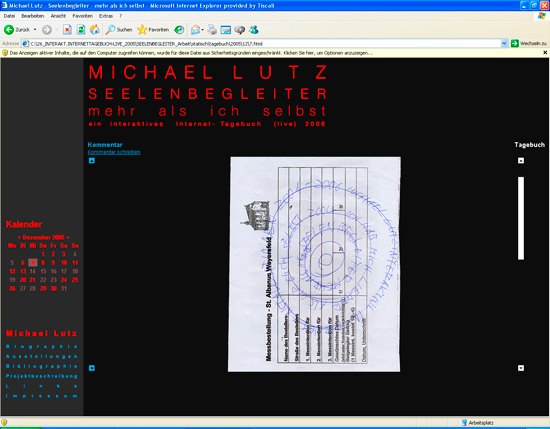
Task: Click the grey Forward arrow button
Action: (x=47, y=30)
